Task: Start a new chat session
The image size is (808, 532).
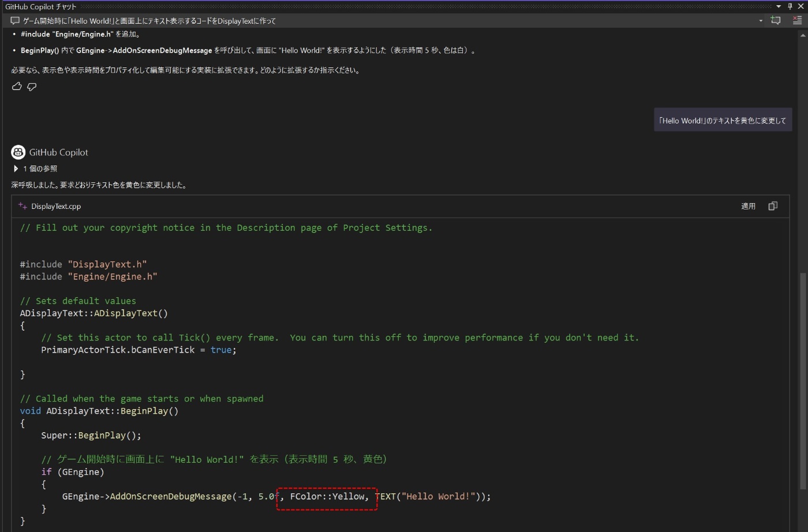Action: [776, 20]
